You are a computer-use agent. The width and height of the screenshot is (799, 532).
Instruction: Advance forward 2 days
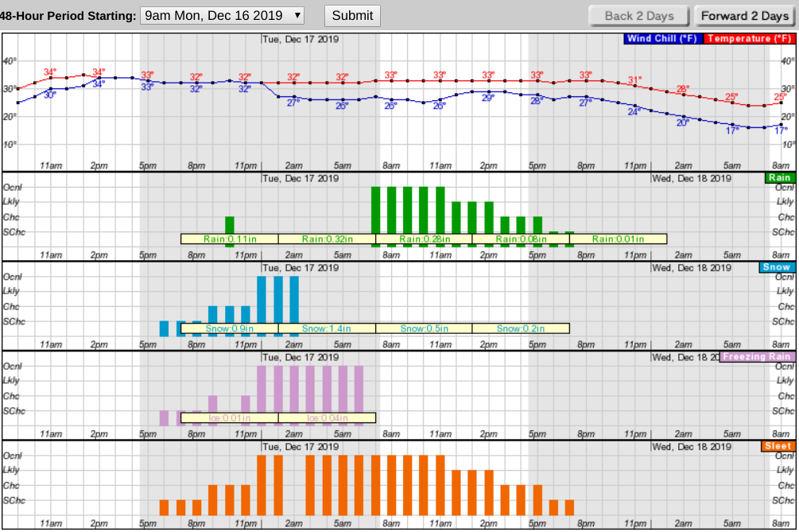(744, 16)
